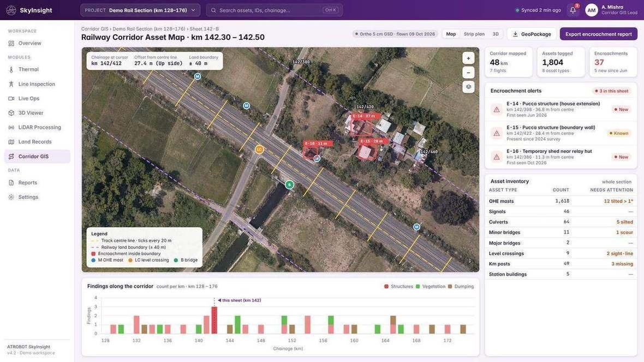Click '3 missing' for Km posts
This screenshot has height=362, width=644.
622,264
